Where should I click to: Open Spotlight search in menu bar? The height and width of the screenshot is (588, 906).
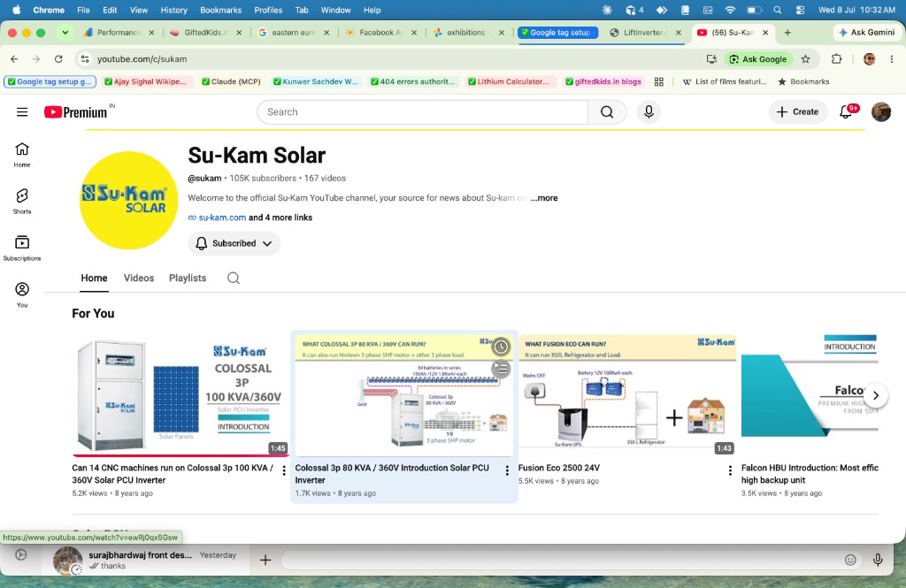777,10
